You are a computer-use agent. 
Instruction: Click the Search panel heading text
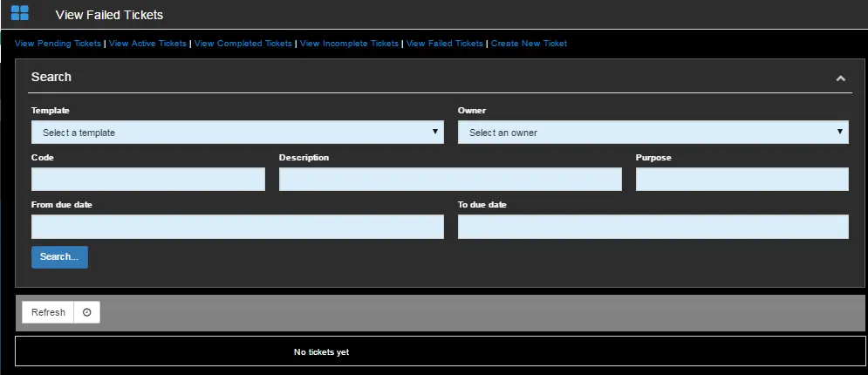[51, 77]
